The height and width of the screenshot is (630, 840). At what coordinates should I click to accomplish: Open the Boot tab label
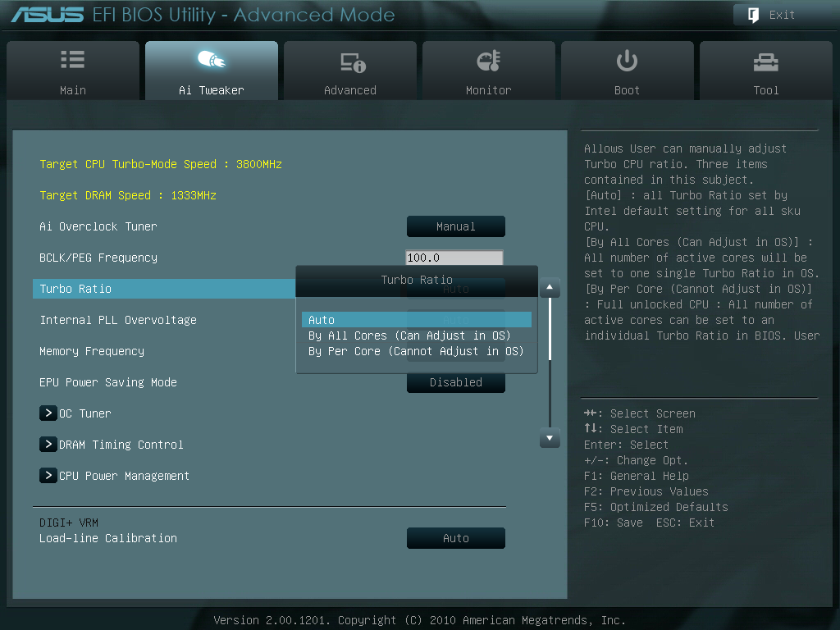click(x=627, y=90)
